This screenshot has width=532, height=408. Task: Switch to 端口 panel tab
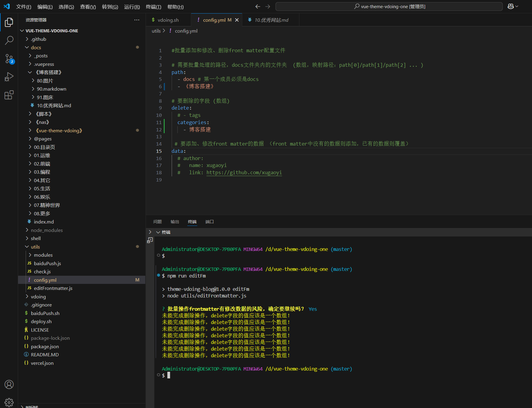click(209, 222)
